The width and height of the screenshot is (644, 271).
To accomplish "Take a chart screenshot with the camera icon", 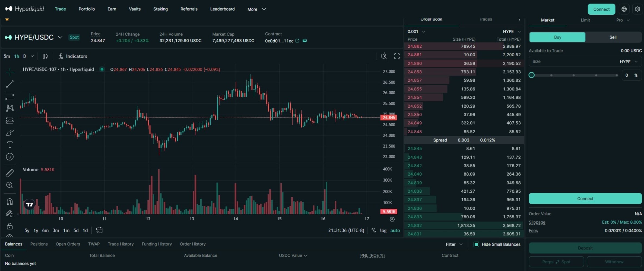I will pyautogui.click(x=384, y=56).
